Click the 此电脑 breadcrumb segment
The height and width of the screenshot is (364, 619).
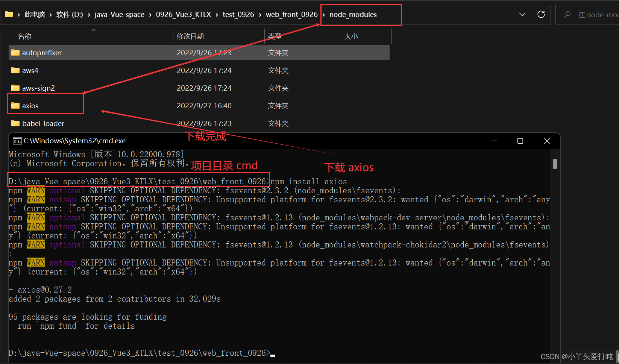pos(35,14)
